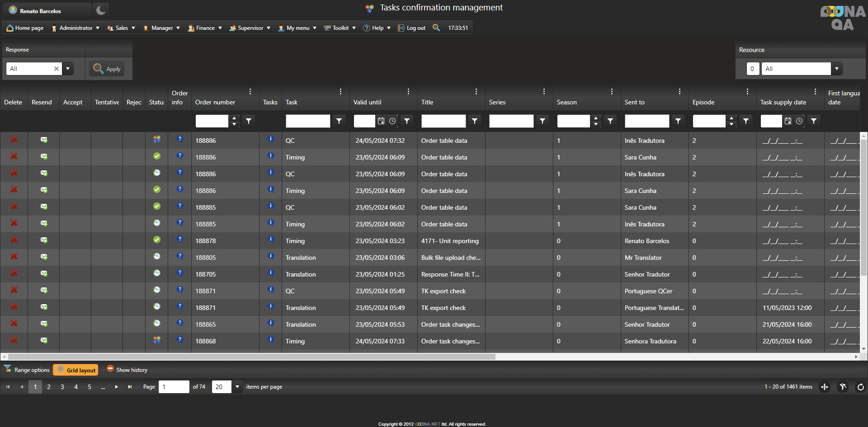This screenshot has height=427, width=868.
Task: Open order info icon for order 188705
Action: [180, 273]
